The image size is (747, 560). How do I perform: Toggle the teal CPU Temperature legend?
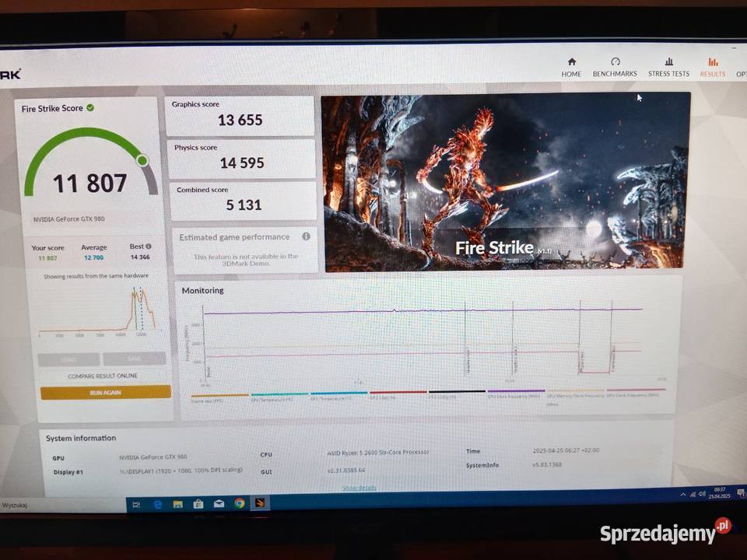279,397
